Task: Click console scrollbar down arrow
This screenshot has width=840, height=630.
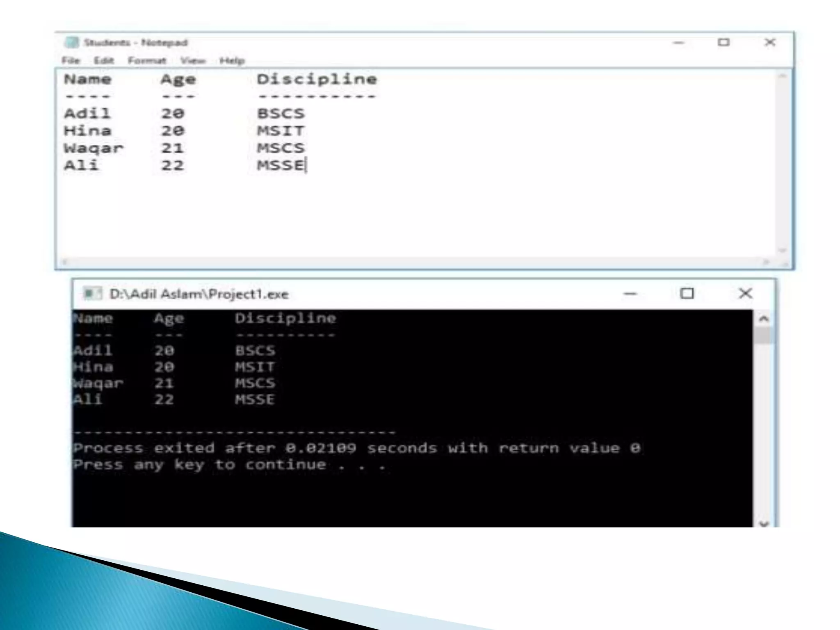Action: point(764,523)
